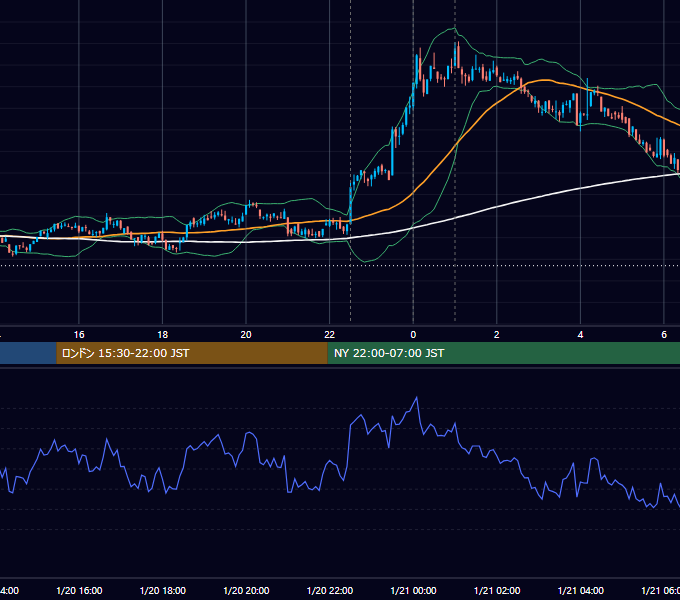Image resolution: width=680 pixels, height=600 pixels.
Task: Click the 6 hour label on upper chart axis
Action: [664, 335]
